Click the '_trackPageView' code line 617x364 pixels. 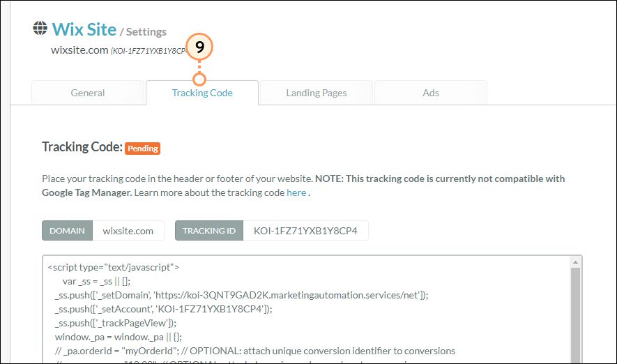(x=116, y=323)
